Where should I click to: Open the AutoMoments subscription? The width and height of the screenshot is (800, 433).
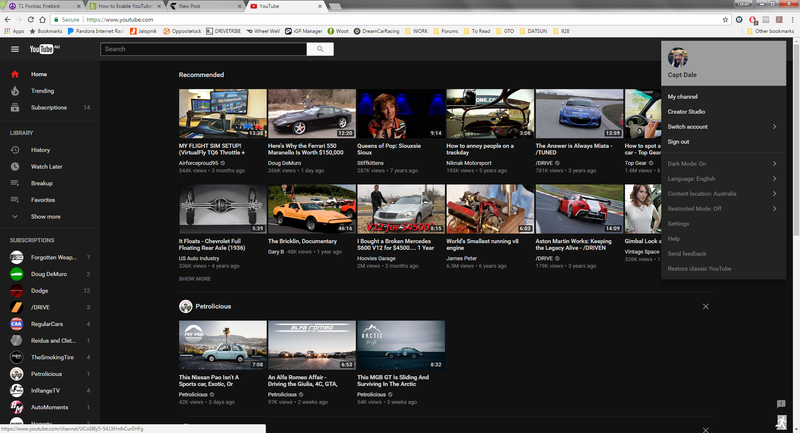pos(49,407)
